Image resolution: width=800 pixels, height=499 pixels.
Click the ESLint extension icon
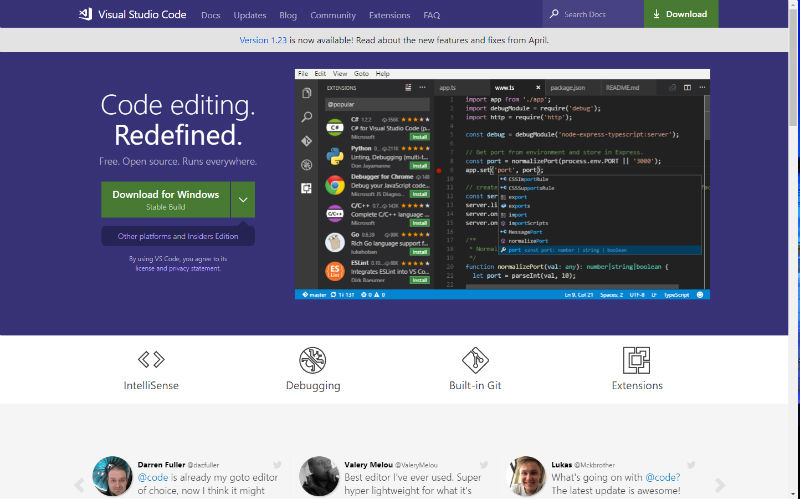335,271
